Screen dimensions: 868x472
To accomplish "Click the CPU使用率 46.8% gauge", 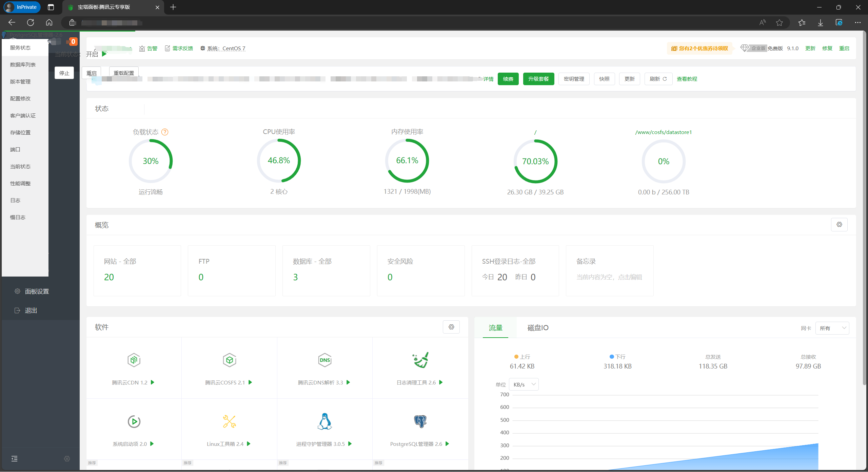I will 279,161.
